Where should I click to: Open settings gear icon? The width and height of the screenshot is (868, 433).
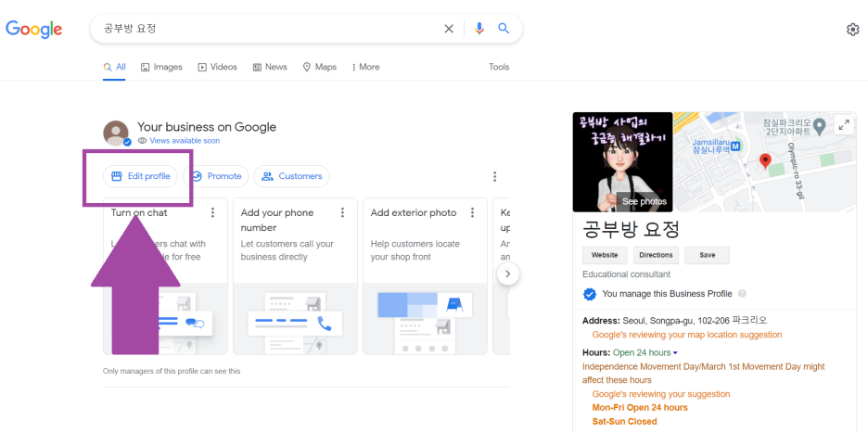click(853, 30)
